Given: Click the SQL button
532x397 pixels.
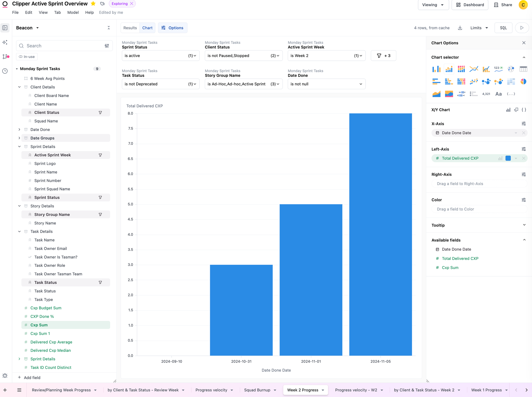Looking at the screenshot, I should (503, 28).
